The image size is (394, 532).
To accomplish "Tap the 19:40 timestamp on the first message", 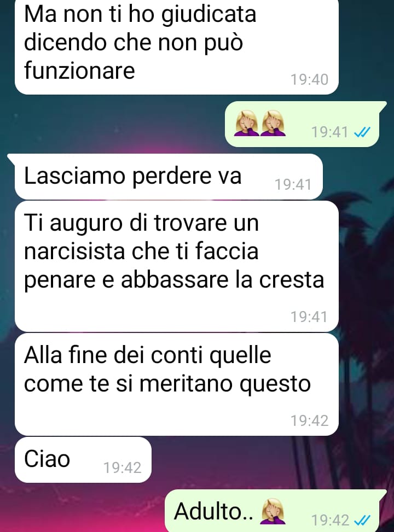I will click(309, 80).
